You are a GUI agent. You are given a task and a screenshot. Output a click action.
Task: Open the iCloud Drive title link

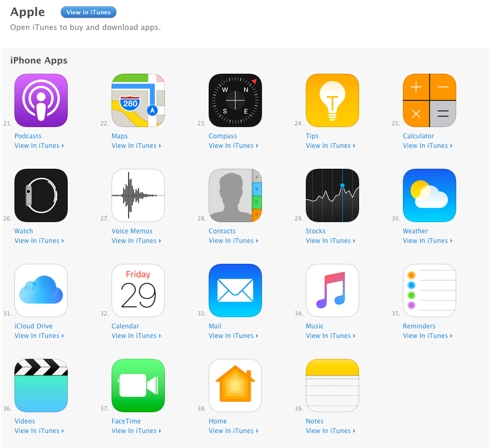click(34, 326)
